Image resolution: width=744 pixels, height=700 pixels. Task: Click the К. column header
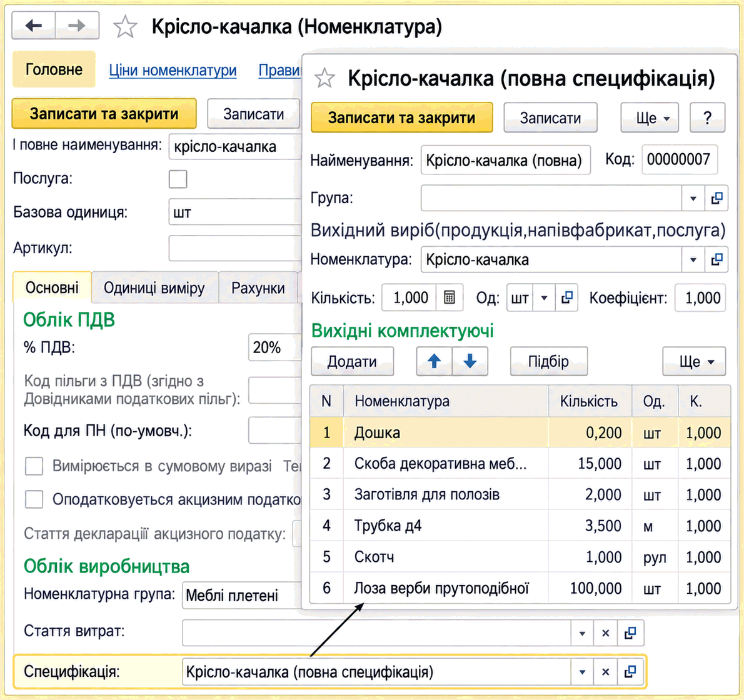point(704,401)
